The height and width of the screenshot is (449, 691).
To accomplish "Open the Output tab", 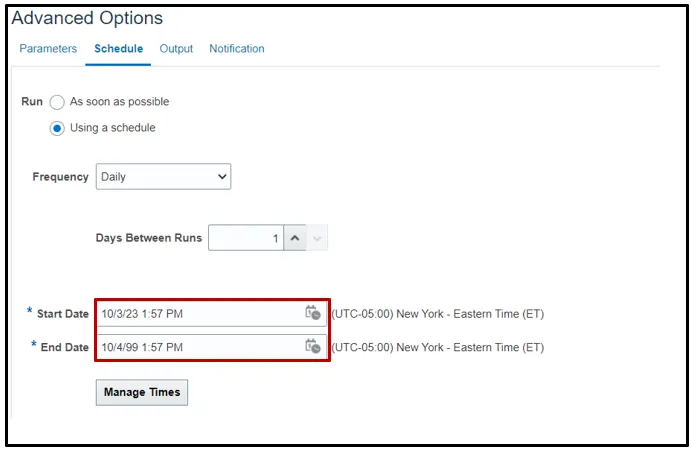I will 176,48.
